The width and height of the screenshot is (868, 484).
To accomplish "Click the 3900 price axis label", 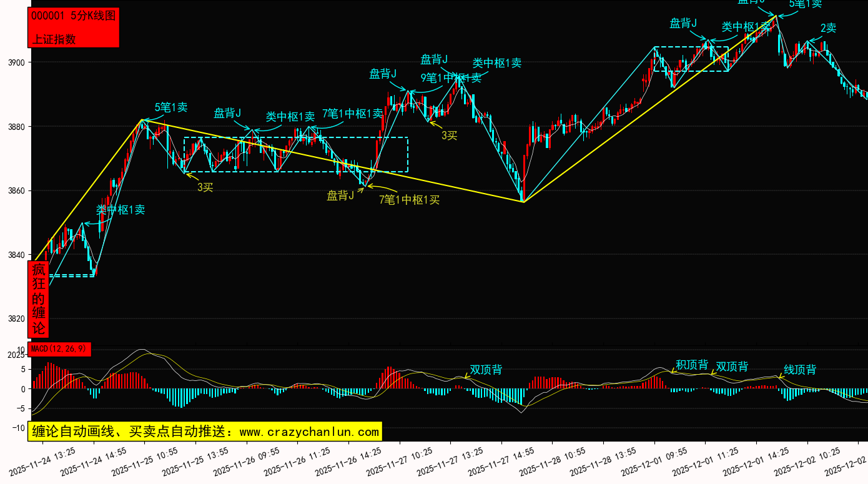I will click(16, 62).
